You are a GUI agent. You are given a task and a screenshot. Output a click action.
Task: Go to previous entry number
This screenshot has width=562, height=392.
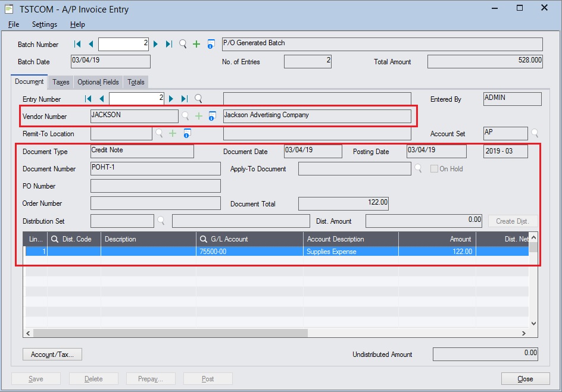point(102,99)
